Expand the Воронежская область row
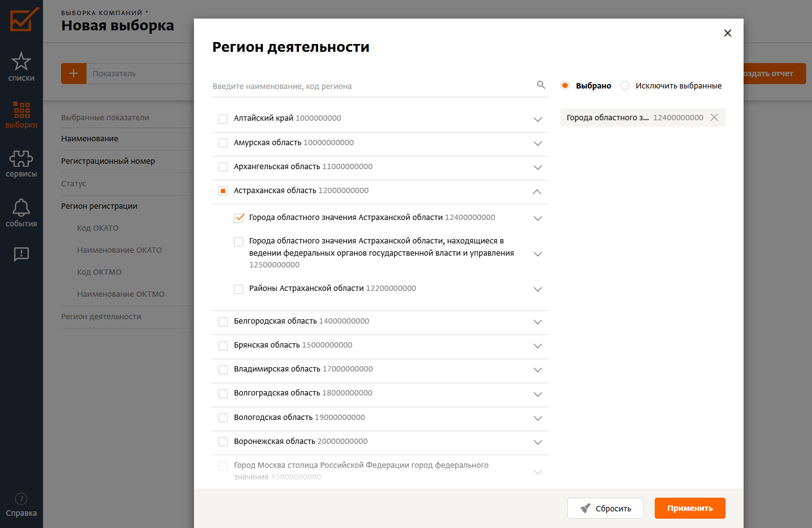 click(x=537, y=442)
